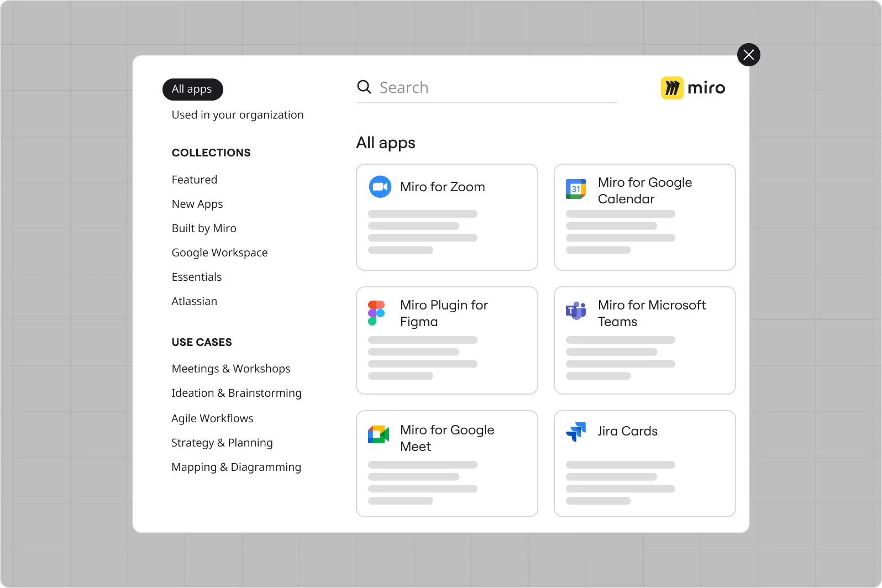
Task: Open the Google Workspace collection
Action: [x=219, y=253]
